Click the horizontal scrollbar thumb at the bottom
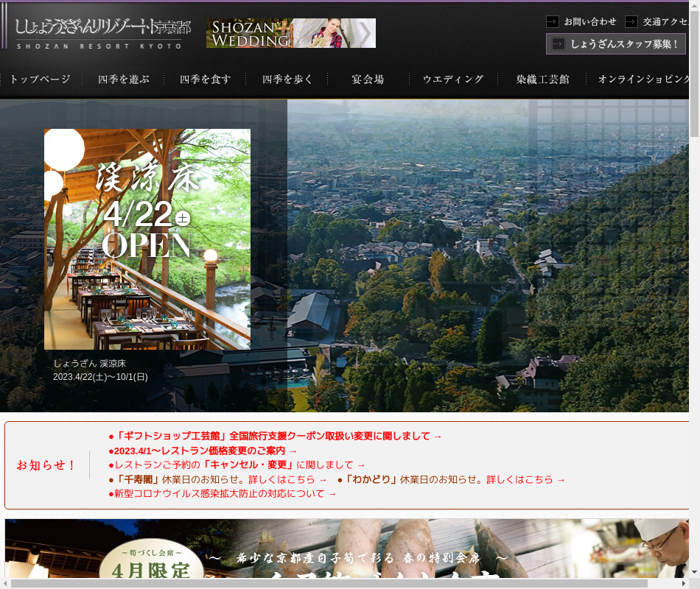Screen dimensions: 700x589 pyautogui.click(x=329, y=583)
